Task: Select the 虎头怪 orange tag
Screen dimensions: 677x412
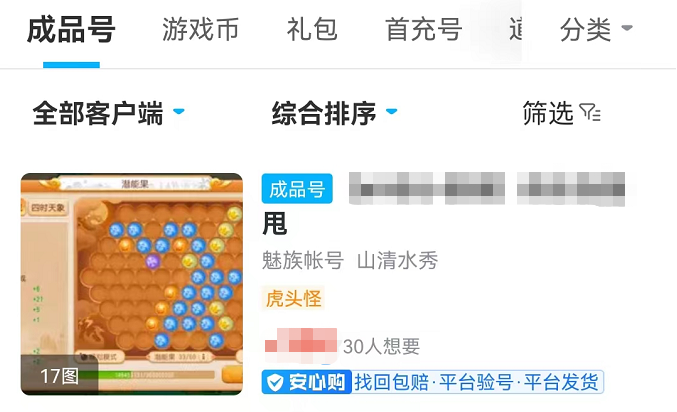Action: pos(293,298)
